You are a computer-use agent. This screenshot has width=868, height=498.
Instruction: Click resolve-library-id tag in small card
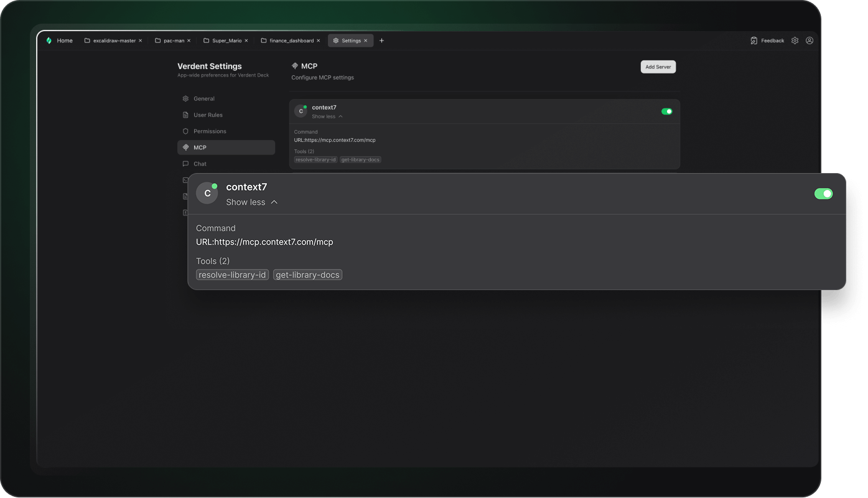[315, 160]
